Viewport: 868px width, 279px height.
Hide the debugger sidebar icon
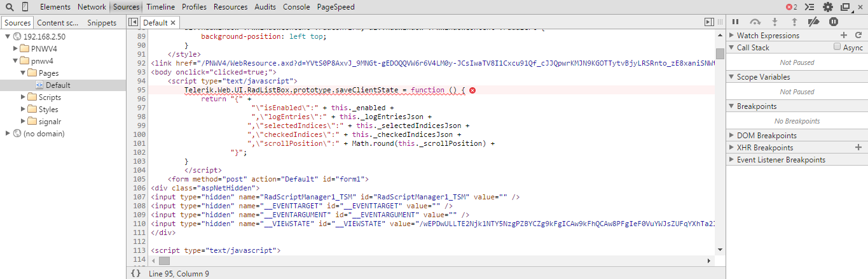coord(709,22)
